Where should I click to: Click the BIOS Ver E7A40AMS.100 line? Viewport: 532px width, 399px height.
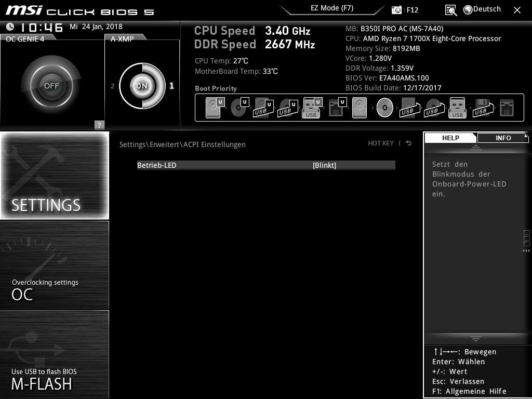(x=387, y=78)
